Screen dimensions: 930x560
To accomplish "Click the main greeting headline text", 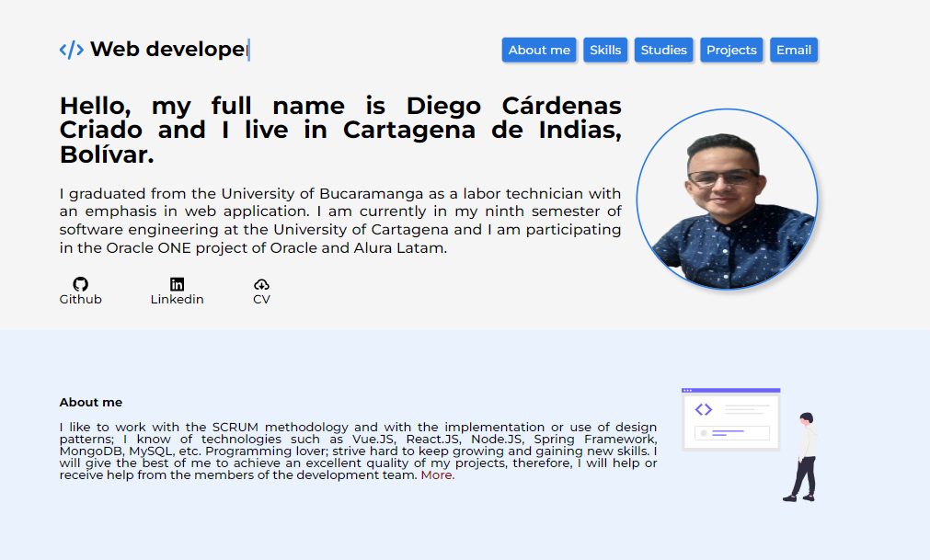I will [x=340, y=130].
